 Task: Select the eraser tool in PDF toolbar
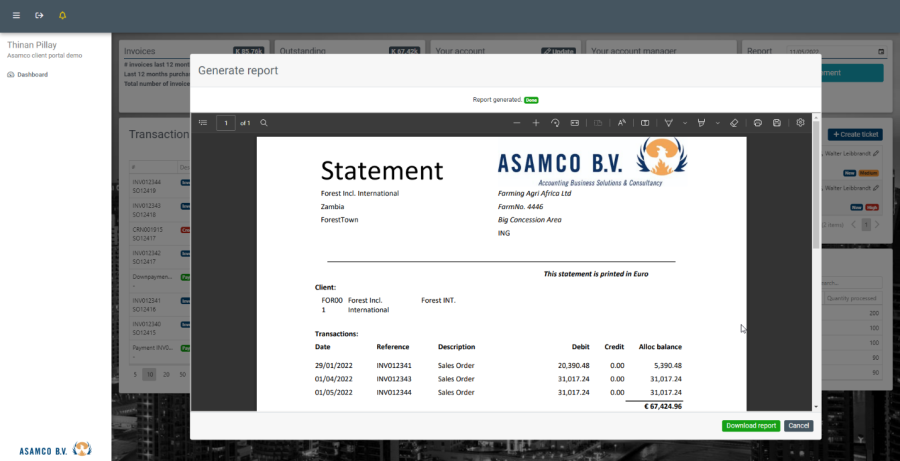(734, 123)
